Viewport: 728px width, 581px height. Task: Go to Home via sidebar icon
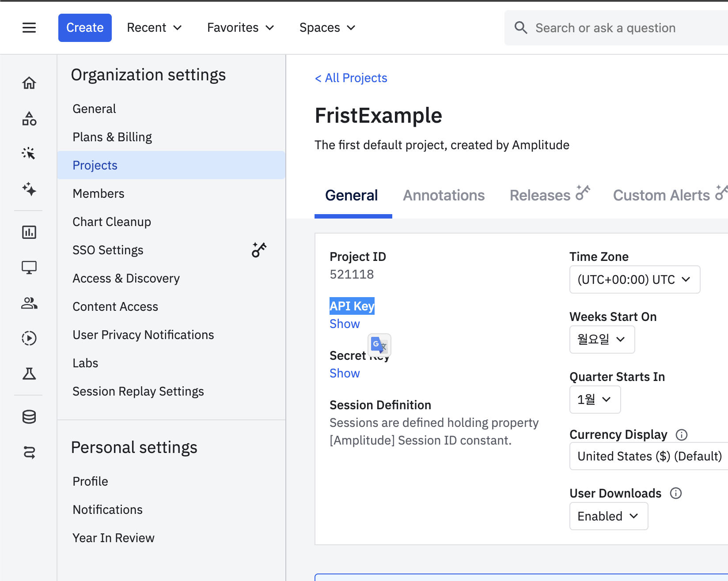[29, 83]
